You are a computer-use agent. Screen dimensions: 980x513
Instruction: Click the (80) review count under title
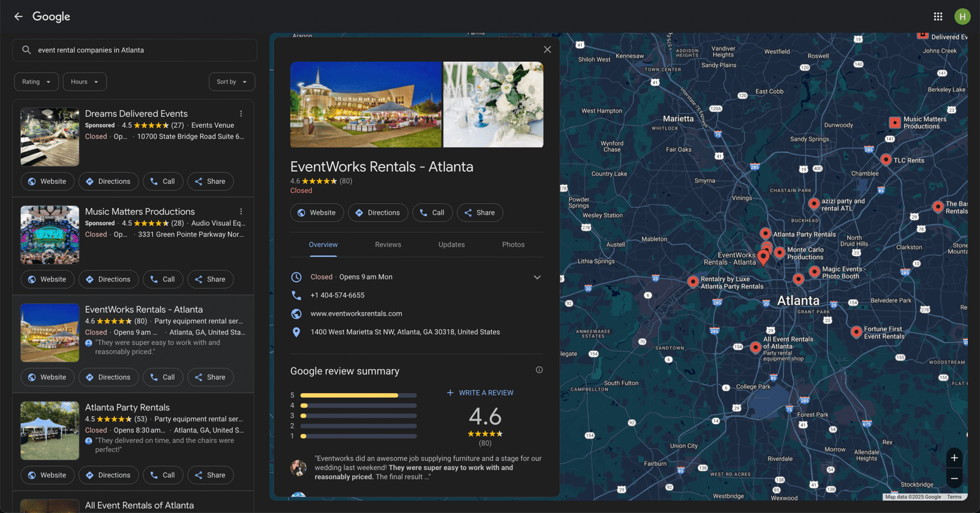point(346,181)
